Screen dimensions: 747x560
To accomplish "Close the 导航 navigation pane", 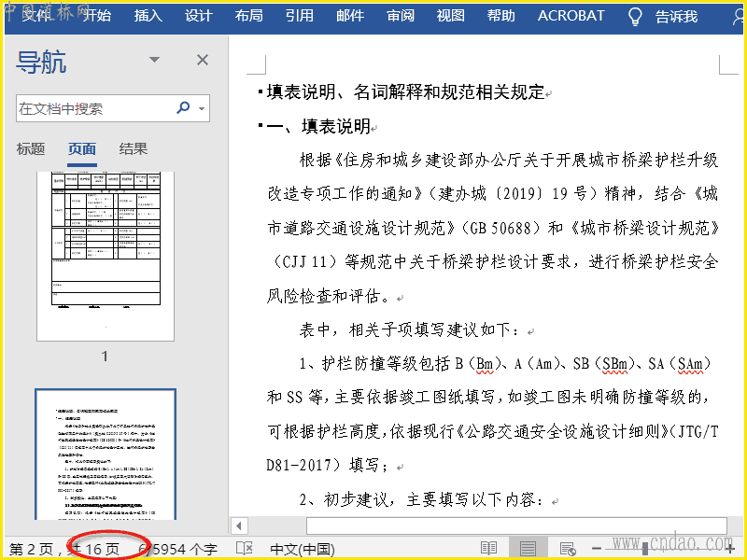I will 203,60.
